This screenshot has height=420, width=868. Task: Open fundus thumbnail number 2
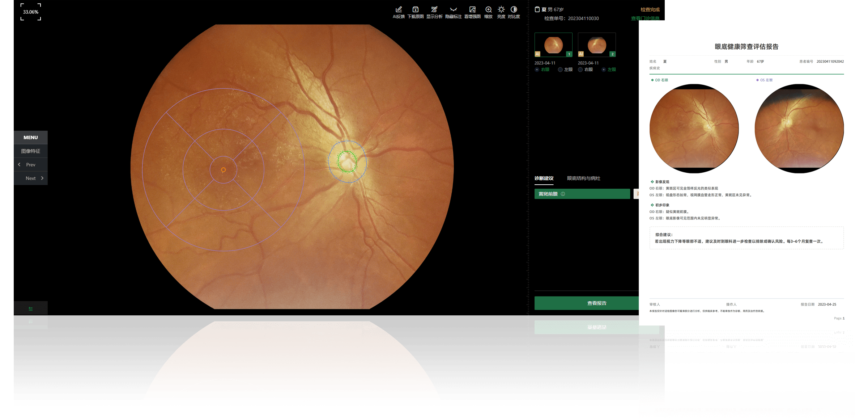(597, 45)
